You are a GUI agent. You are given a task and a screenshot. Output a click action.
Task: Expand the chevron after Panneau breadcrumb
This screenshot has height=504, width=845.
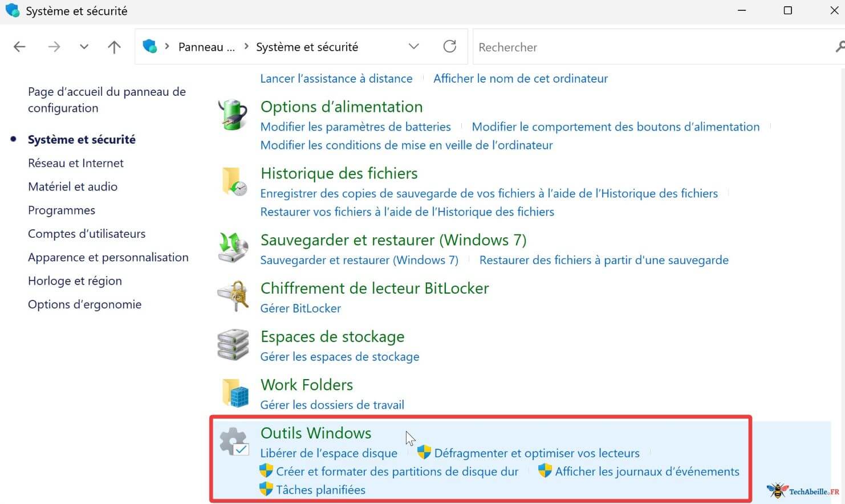pyautogui.click(x=246, y=47)
